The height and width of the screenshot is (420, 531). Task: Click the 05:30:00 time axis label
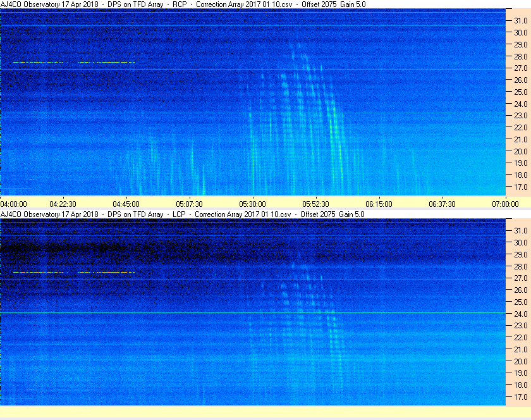(253, 204)
